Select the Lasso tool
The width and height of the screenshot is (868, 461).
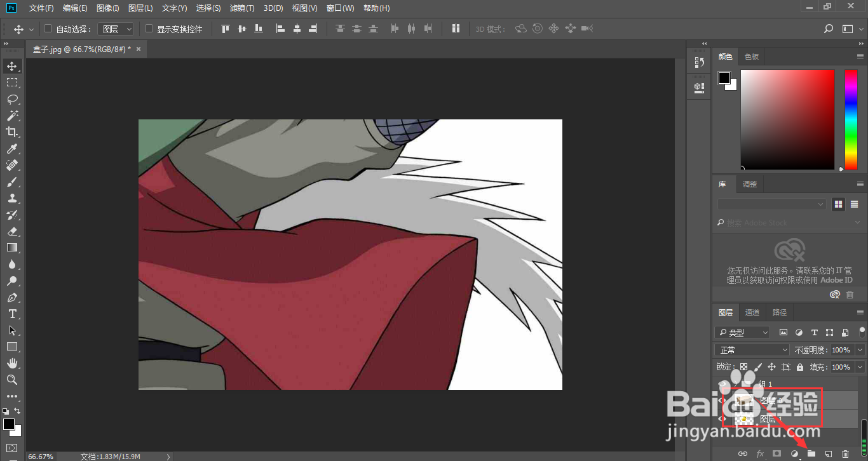click(x=12, y=99)
